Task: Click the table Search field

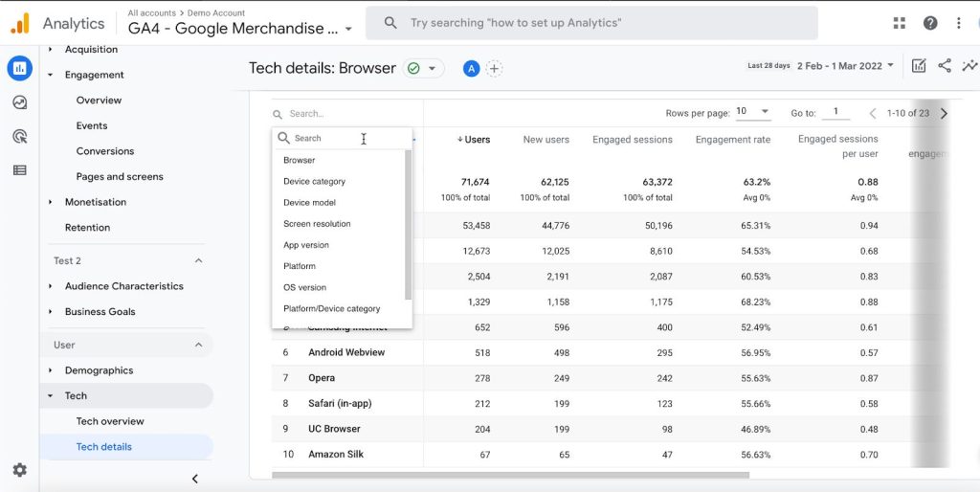Action: [347, 115]
